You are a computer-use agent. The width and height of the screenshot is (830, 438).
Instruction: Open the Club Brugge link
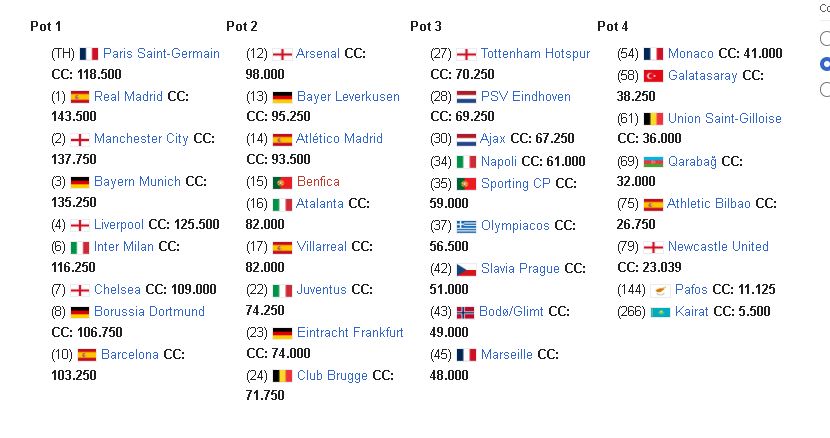tap(332, 376)
